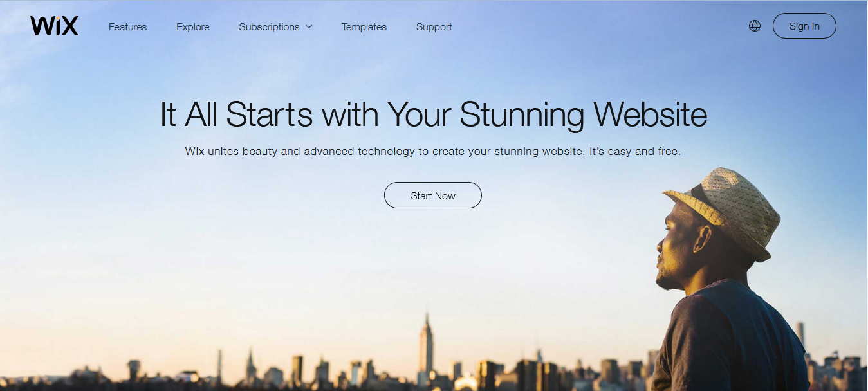Open the Explore menu item
This screenshot has height=391, width=868.
coord(193,27)
